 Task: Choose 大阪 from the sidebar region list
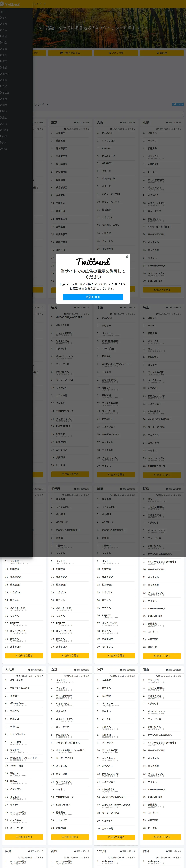pos(4,30)
